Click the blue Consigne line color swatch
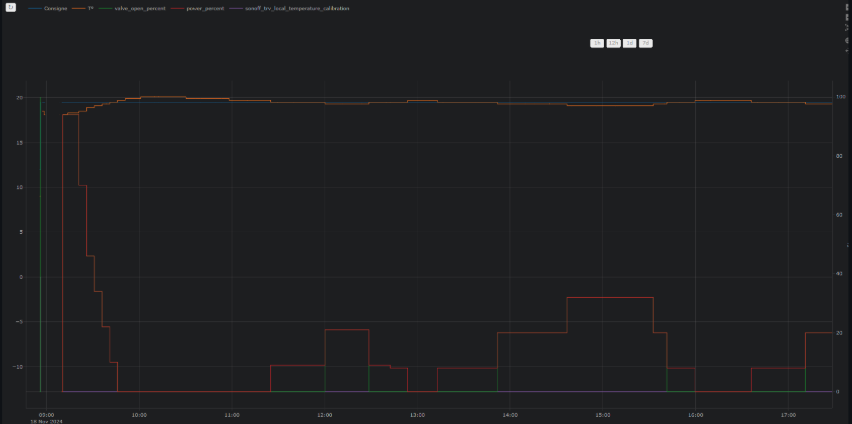The width and height of the screenshot is (852, 424). pyautogui.click(x=35, y=8)
